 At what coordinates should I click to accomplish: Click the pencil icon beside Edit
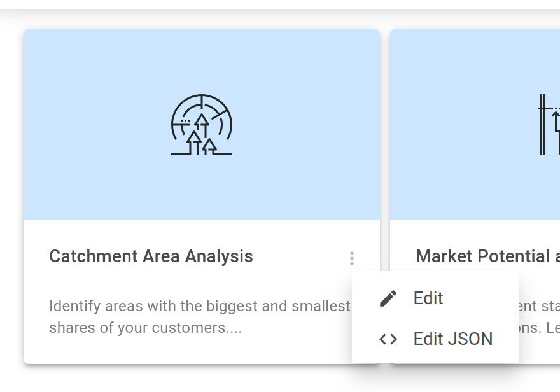(388, 298)
